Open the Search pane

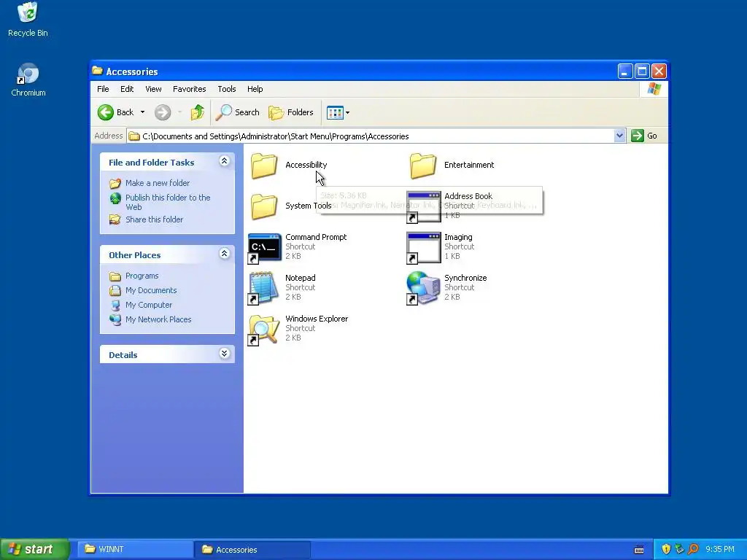pyautogui.click(x=237, y=112)
